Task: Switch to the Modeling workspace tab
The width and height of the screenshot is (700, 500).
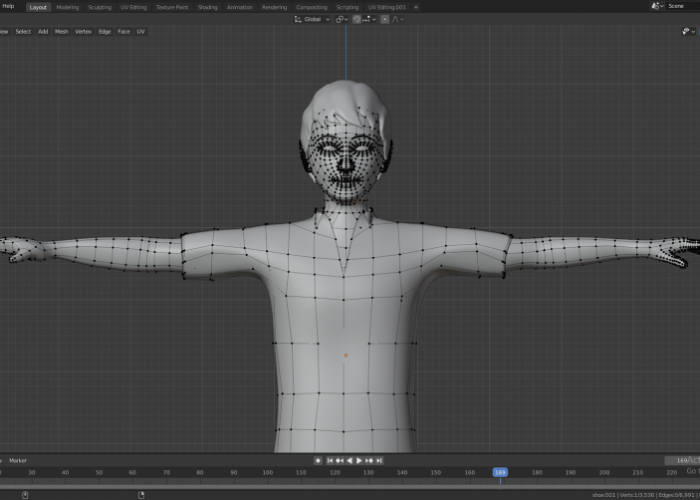Action: tap(67, 7)
